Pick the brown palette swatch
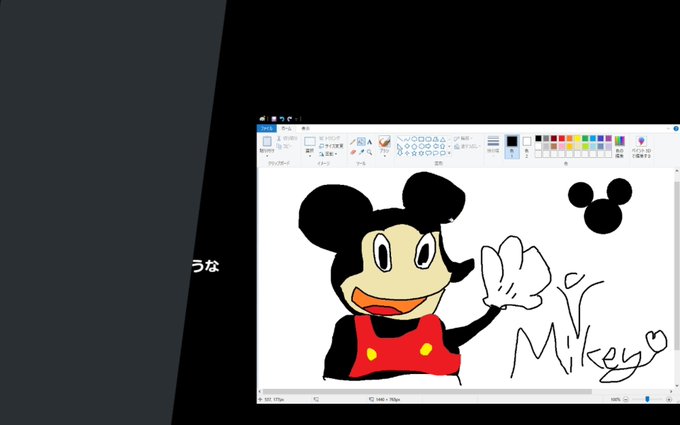680x425 pixels. [x=554, y=147]
